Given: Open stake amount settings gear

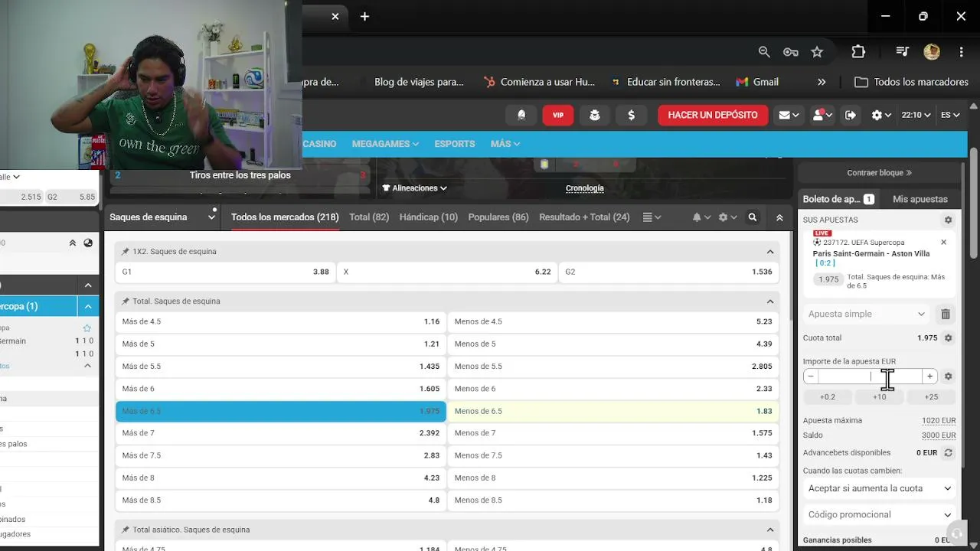Looking at the screenshot, I should click(x=948, y=377).
